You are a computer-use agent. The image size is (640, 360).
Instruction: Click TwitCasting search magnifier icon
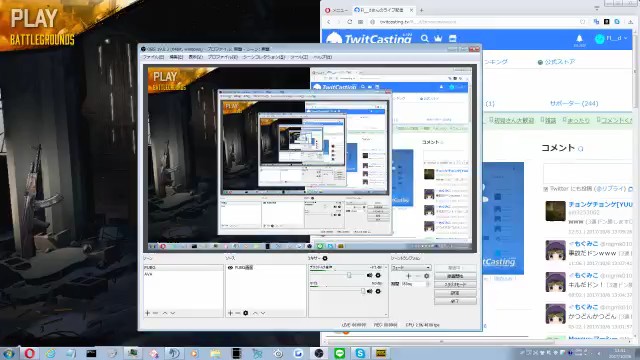[x=424, y=38]
